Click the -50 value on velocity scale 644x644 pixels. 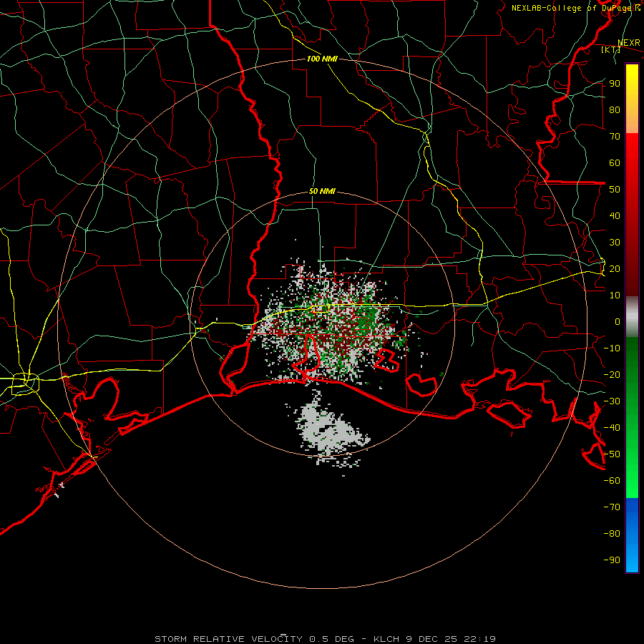(x=612, y=454)
